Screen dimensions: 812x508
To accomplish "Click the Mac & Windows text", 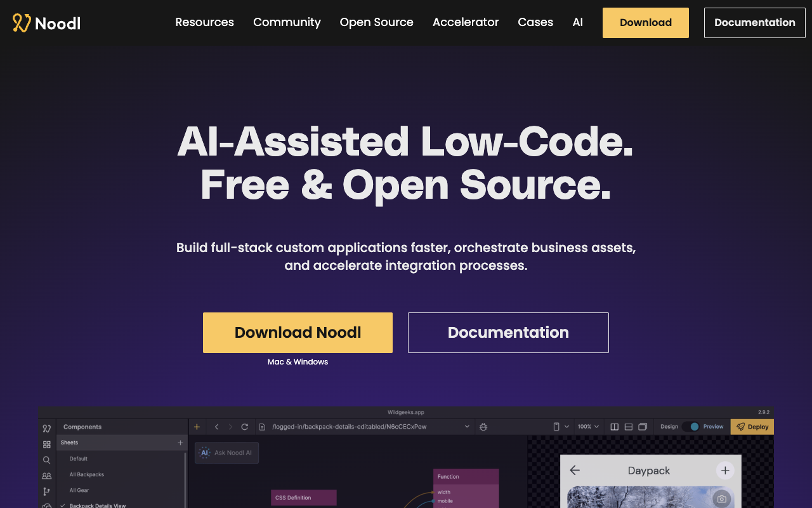I will 298,362.
